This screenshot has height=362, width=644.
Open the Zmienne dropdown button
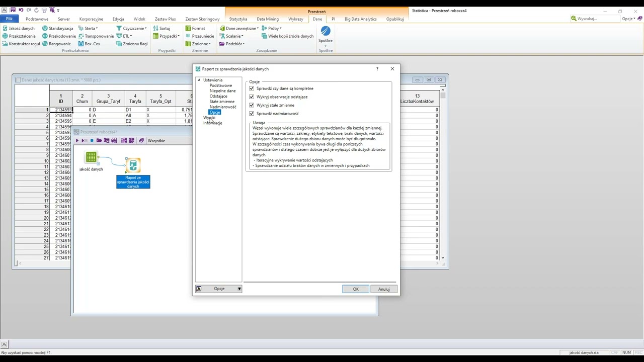pyautogui.click(x=198, y=44)
